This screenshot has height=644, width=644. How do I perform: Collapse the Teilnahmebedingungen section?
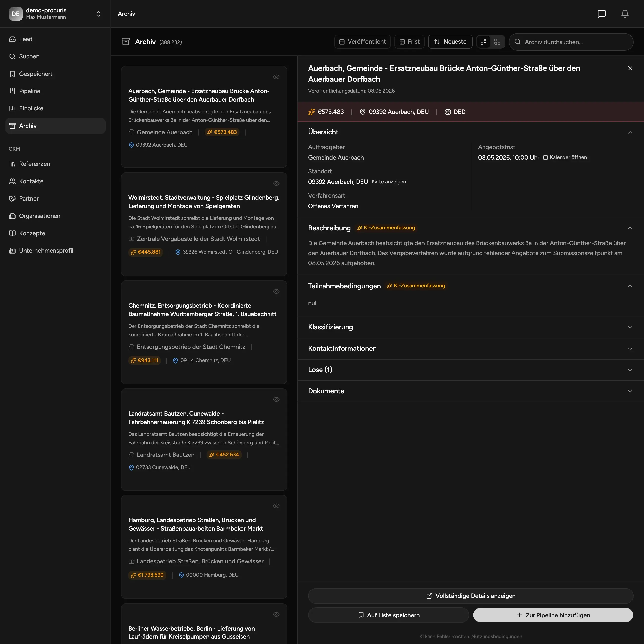coord(630,286)
